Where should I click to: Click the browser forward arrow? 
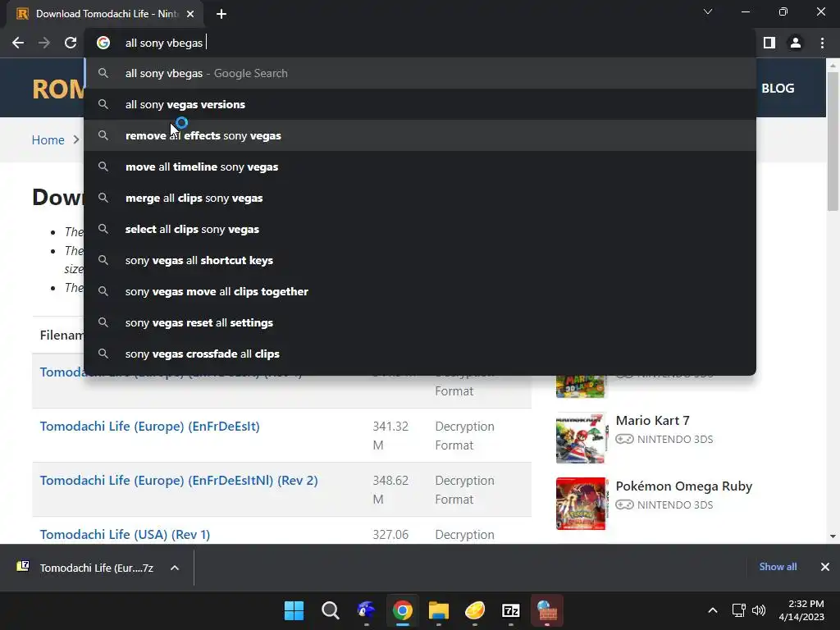44,43
